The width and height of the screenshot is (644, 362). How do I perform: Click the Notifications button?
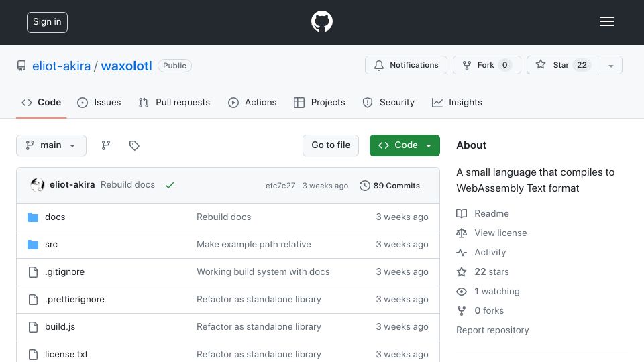coord(406,65)
